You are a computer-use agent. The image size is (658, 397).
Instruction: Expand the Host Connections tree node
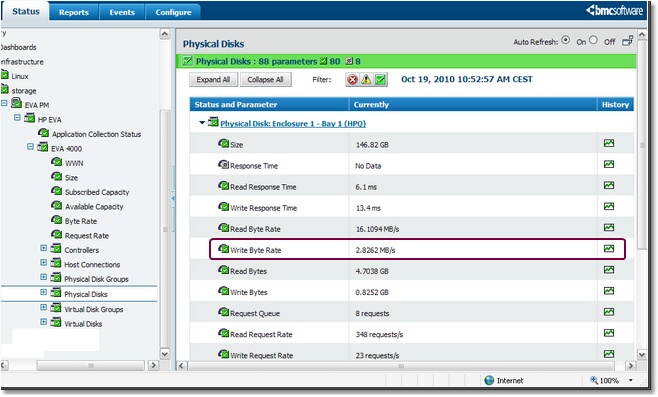43,263
